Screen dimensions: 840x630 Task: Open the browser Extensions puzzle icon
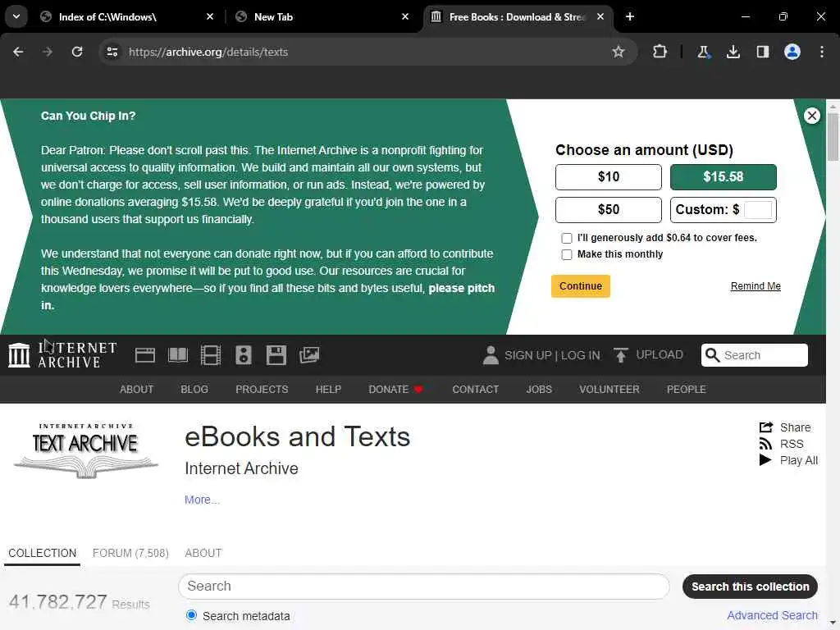[660, 52]
